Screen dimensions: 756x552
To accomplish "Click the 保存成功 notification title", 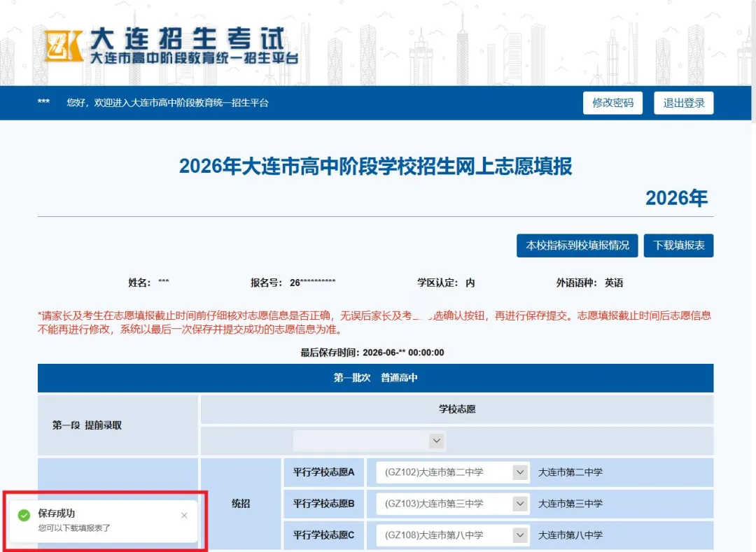I will (57, 513).
